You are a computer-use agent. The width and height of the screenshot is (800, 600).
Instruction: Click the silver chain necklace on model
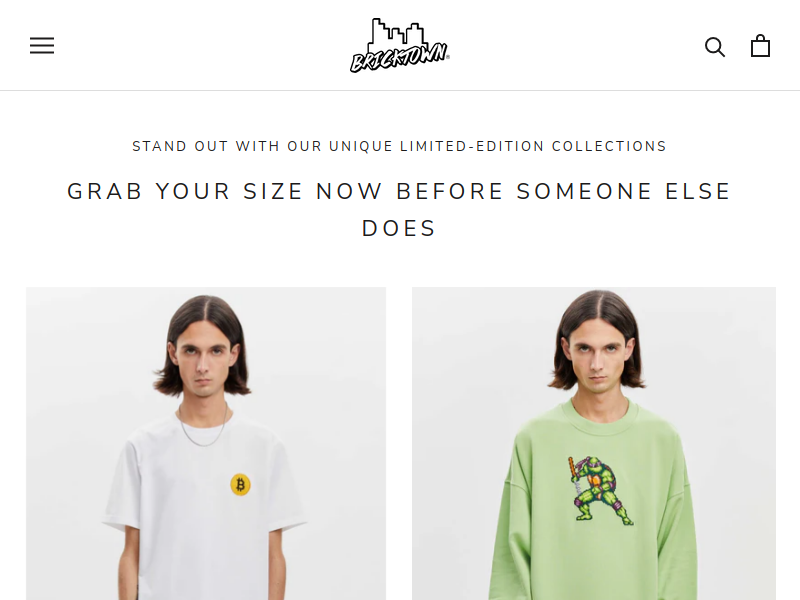click(203, 424)
